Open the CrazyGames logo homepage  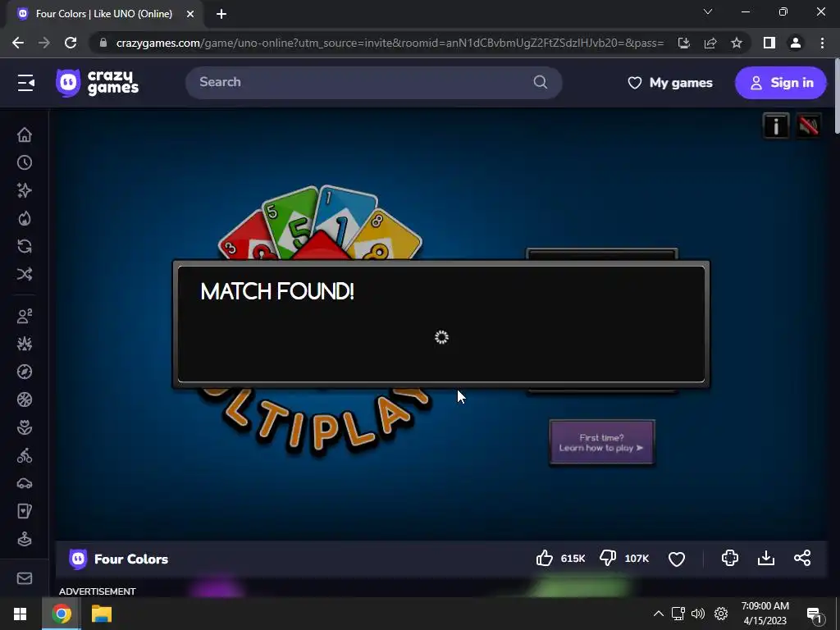(x=97, y=83)
